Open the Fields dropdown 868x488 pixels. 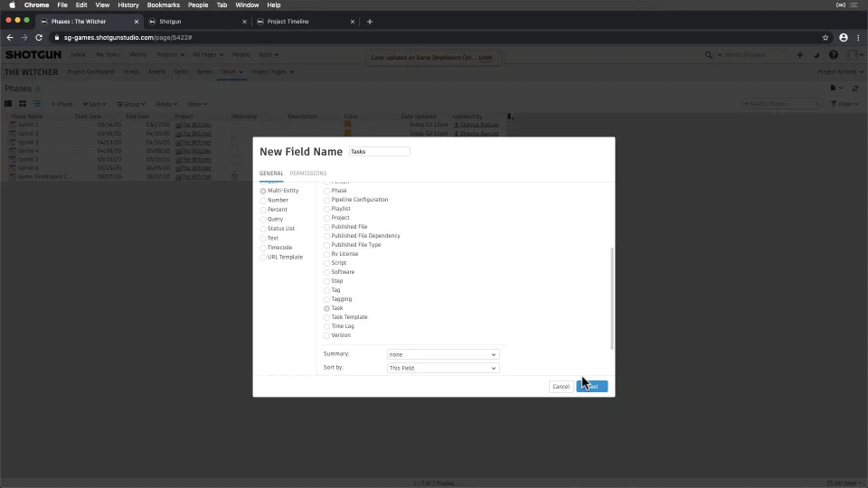166,104
